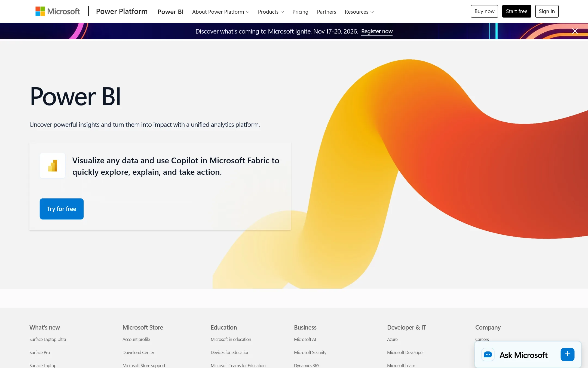Click the What's new footer heading
Viewport: 588px width, 368px height.
[45, 327]
